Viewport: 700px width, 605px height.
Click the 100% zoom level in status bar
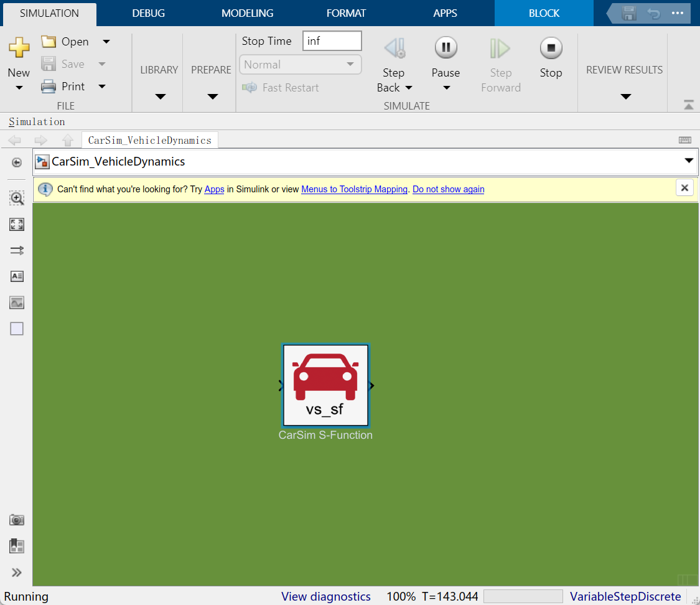(401, 596)
